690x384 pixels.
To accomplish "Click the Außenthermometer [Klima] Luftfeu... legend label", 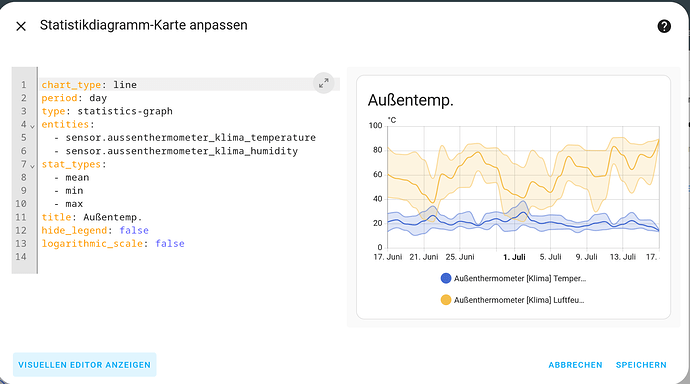I will (x=519, y=300).
